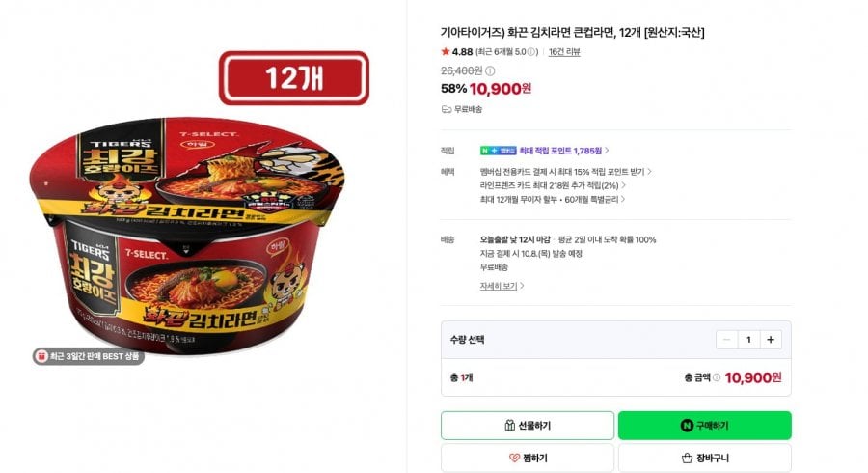This screenshot has height=473, width=868.
Task: Expand 멤버십 전용카드 결제 15% 적립 benefit
Action: pyautogui.click(x=566, y=172)
